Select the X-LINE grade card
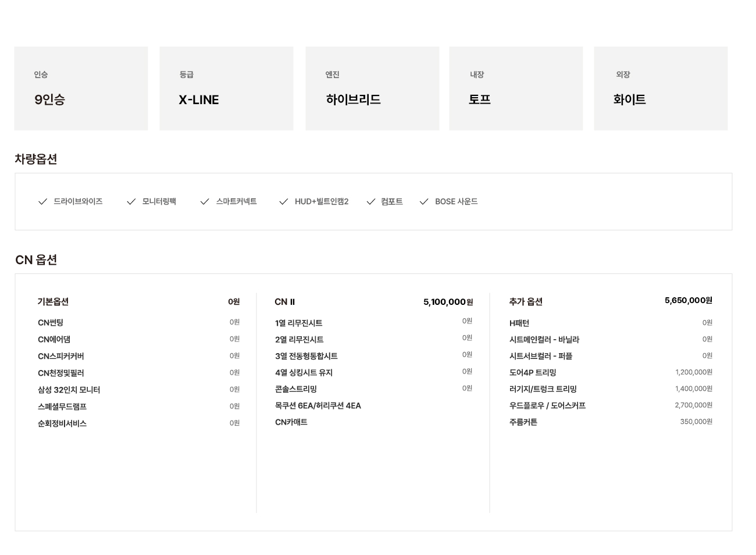Image resolution: width=756 pixels, height=555 pixels. click(227, 88)
